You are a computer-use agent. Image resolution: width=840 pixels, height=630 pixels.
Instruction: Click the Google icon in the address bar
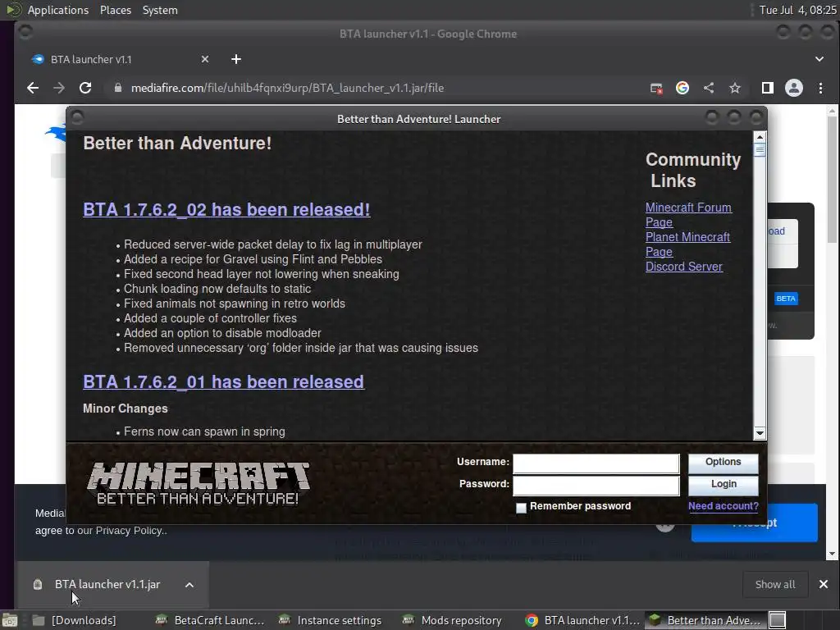tap(682, 88)
